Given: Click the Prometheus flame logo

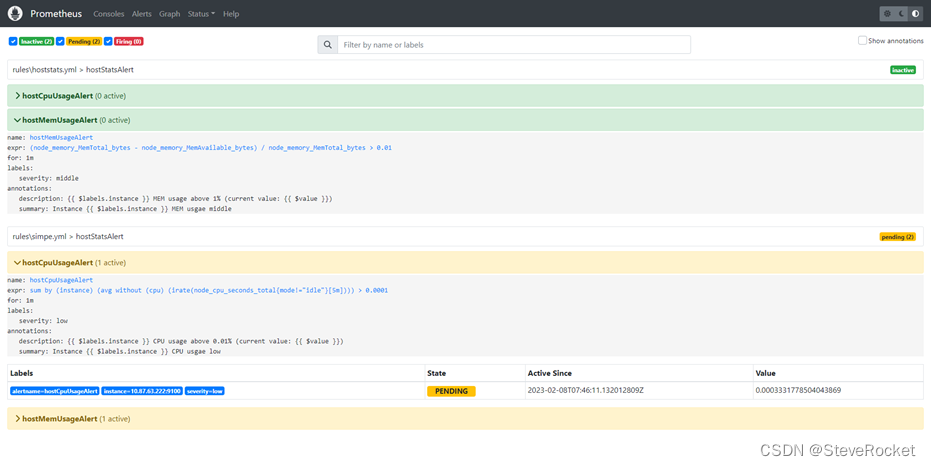Looking at the screenshot, I should [x=15, y=13].
